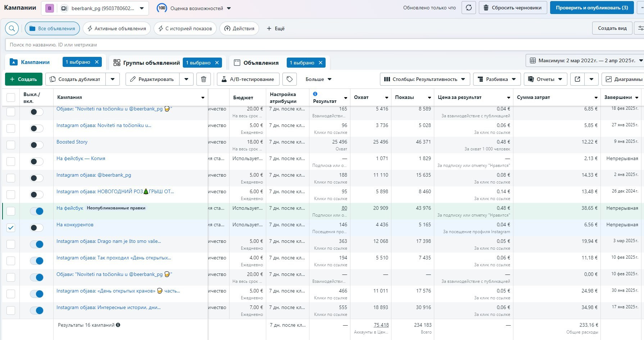Uncheck the На конкурентов campaign checkbox
Screen dimensions: 644x340
pos(11,228)
